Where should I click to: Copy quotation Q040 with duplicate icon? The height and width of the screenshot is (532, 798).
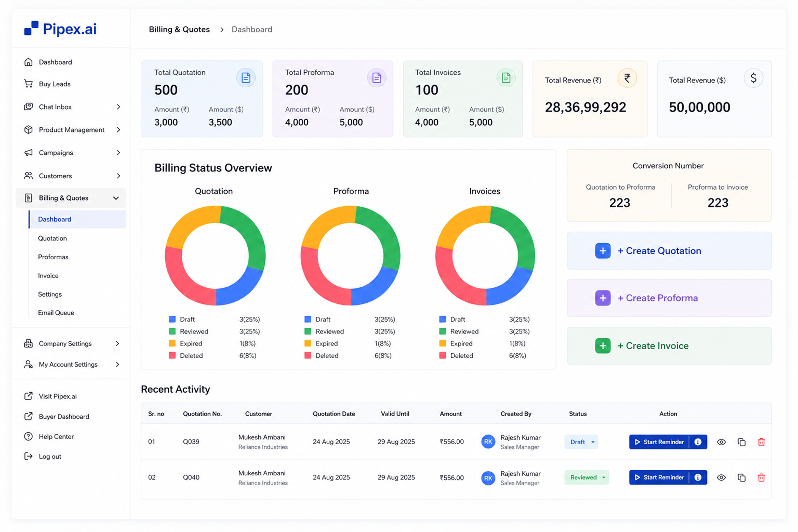[741, 477]
